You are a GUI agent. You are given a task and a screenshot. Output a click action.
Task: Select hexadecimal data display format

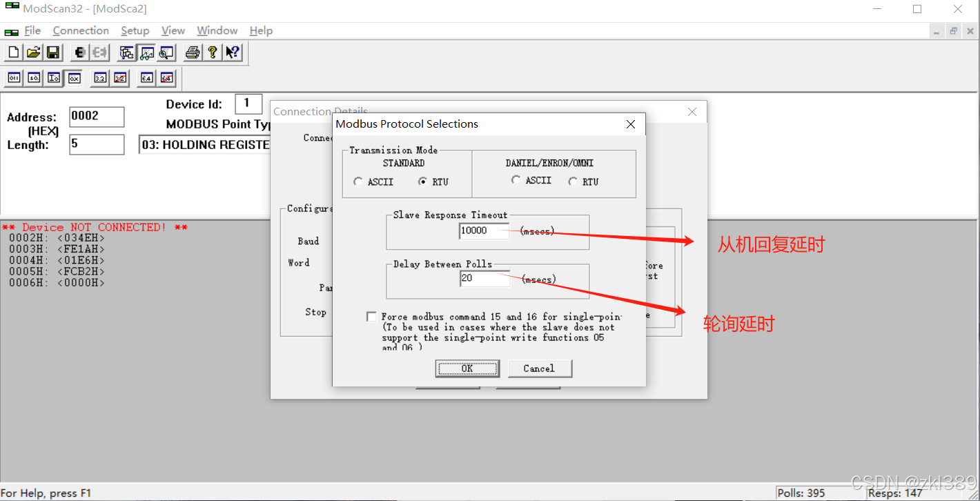coord(74,78)
